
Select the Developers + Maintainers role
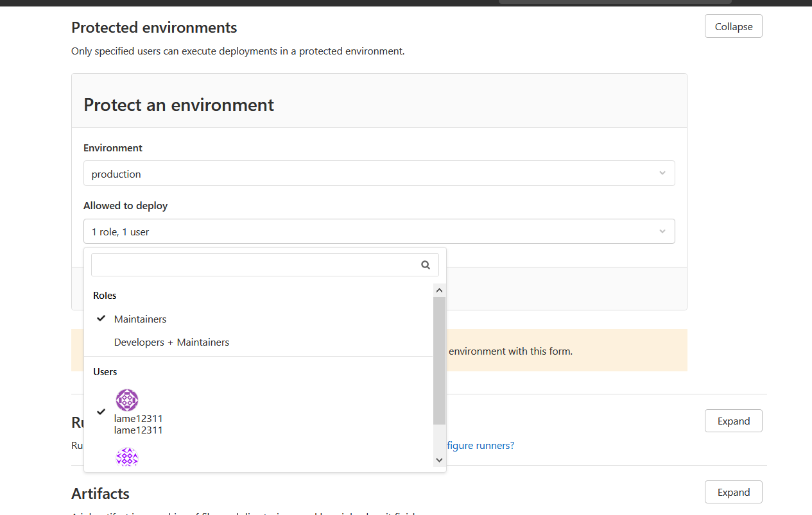171,342
